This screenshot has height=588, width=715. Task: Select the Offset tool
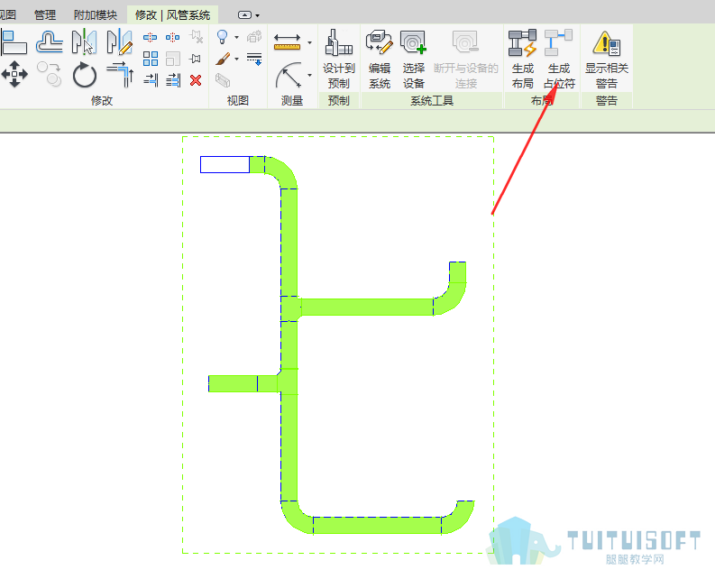pos(50,42)
